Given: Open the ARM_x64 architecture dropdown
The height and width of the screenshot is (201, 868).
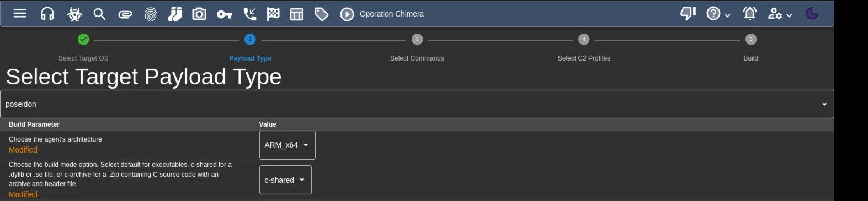Looking at the screenshot, I should [287, 145].
